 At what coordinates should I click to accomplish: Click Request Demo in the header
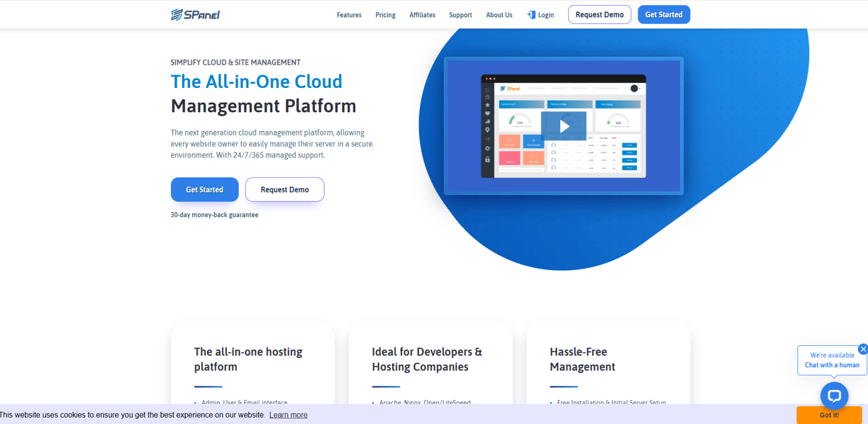coord(599,14)
